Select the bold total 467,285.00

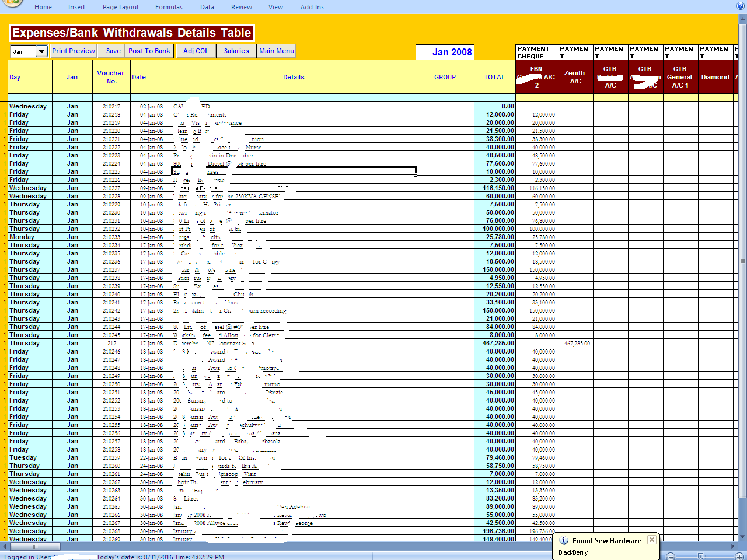[495, 344]
